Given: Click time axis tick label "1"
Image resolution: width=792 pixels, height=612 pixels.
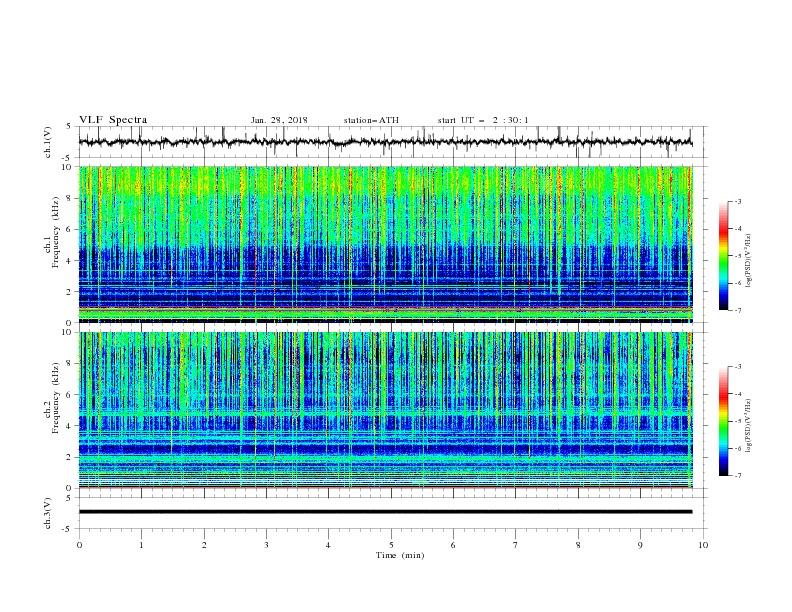Looking at the screenshot, I should pos(141,545).
